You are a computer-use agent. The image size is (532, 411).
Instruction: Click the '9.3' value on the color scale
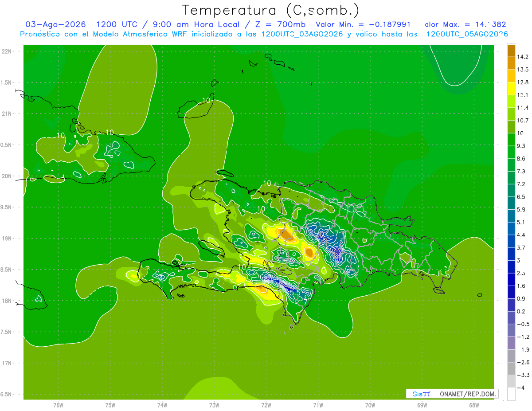point(521,146)
